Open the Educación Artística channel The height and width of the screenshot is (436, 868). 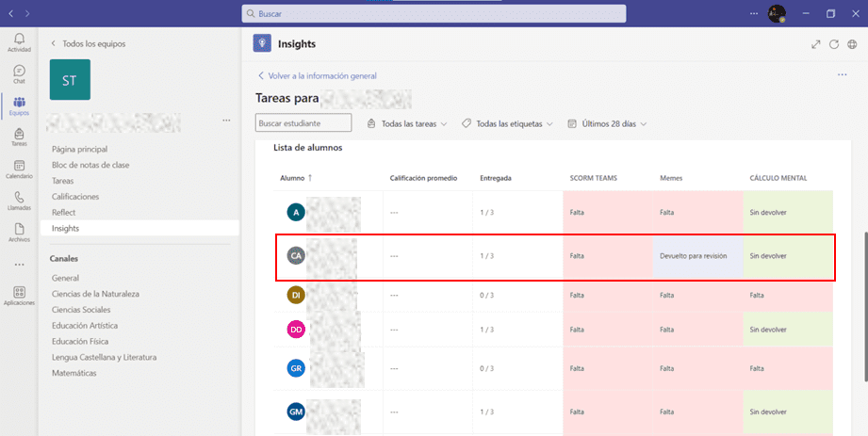(x=85, y=325)
